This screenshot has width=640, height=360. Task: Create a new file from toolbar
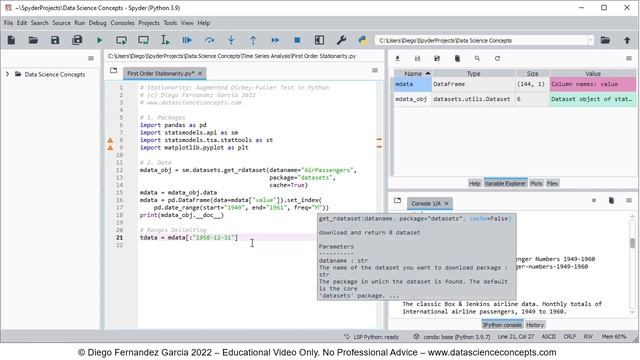click(x=11, y=40)
